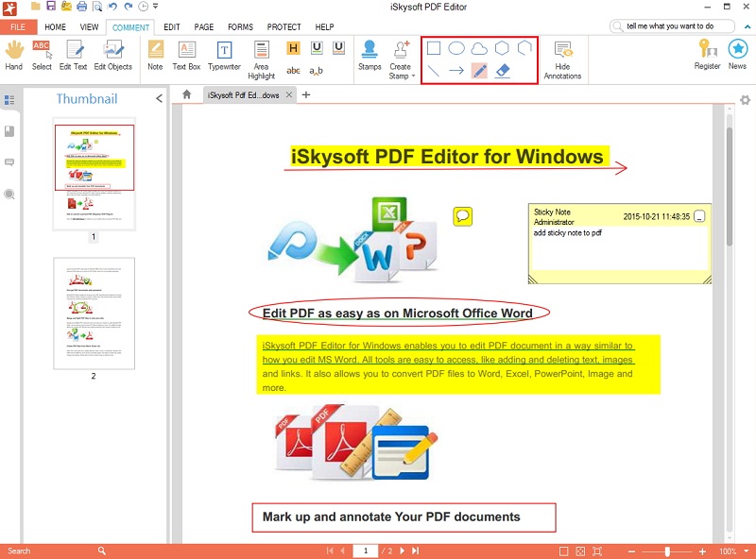Click the Area Highlight tool
The image size is (756, 559).
coord(261,59)
